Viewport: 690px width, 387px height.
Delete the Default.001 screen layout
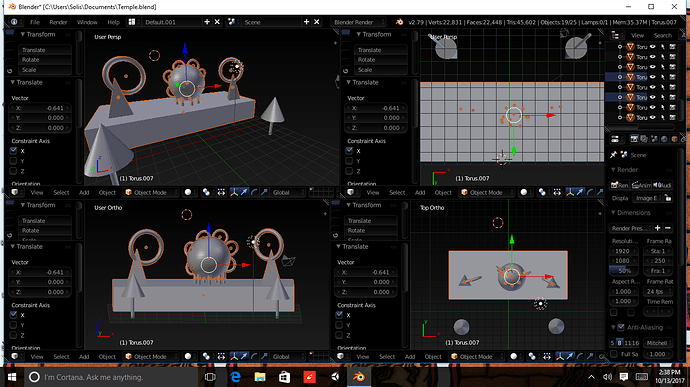coord(217,22)
